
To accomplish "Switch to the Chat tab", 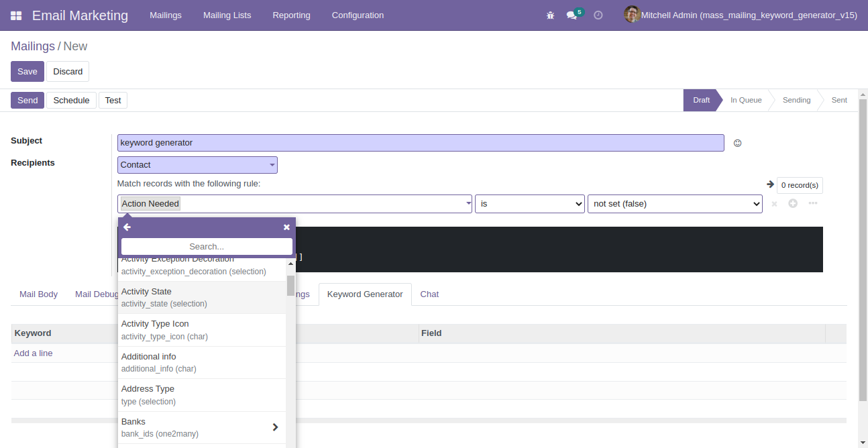I will click(429, 294).
